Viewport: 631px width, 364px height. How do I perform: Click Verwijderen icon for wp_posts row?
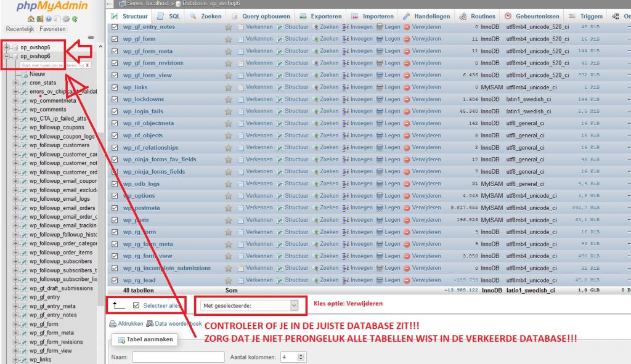click(x=407, y=220)
